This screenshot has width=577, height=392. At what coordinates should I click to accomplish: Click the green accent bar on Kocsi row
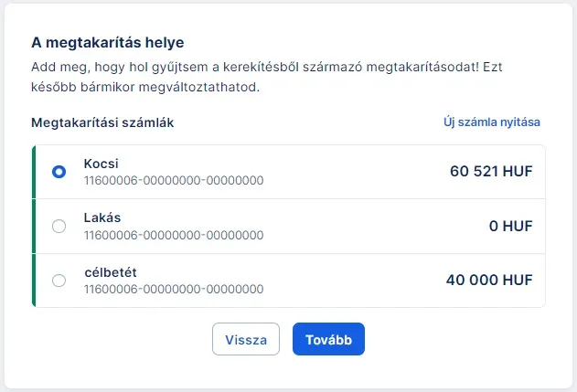(33, 172)
